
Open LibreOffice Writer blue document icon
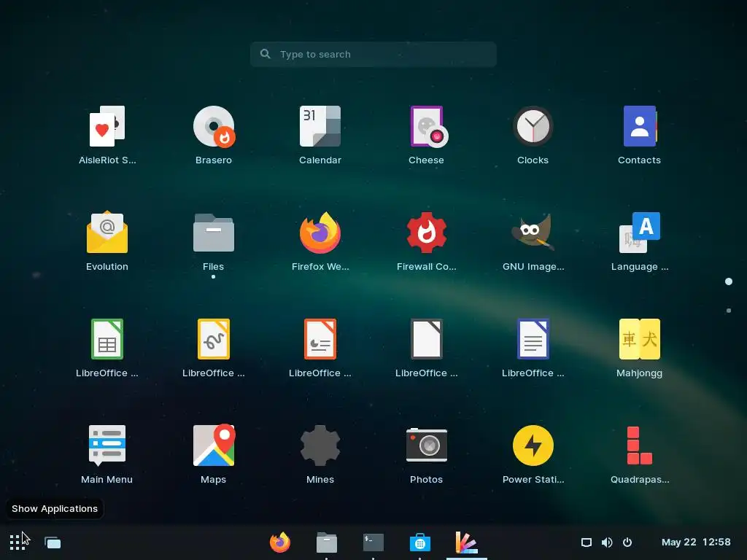533,348
